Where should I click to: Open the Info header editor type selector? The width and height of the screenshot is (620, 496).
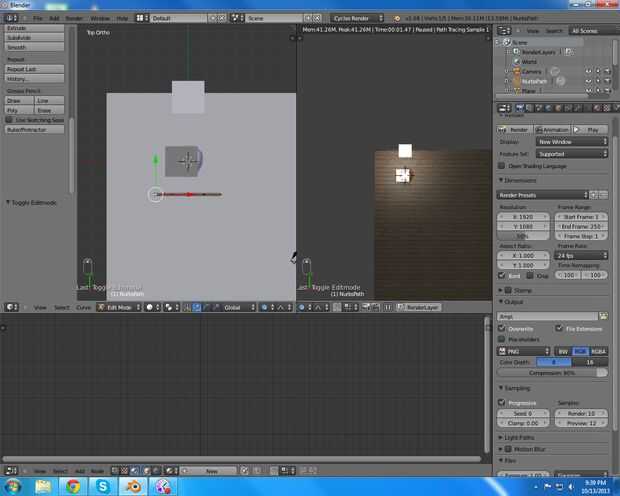click(11, 18)
